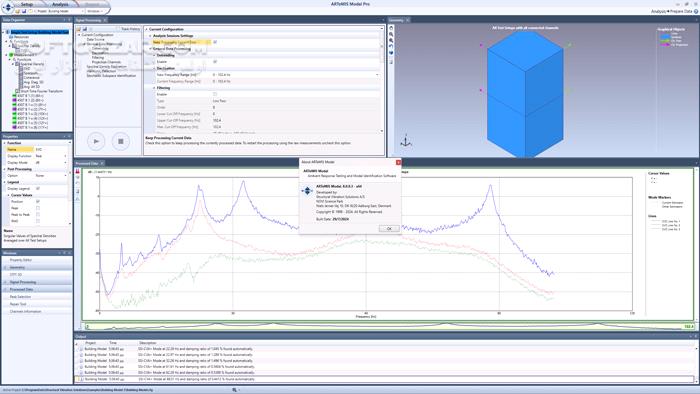Toggle the Keep Processing Current Data checkbox
700x394 pixels.
coord(215,42)
